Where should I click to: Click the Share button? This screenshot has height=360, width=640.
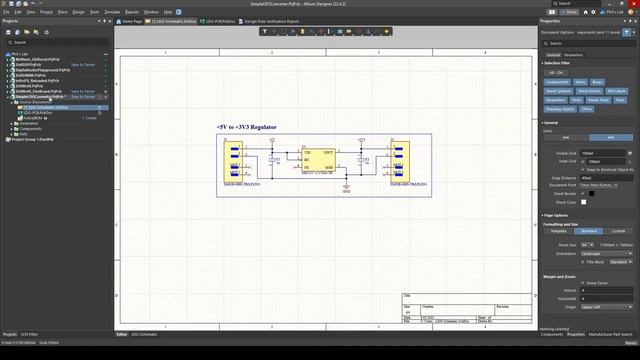[x=569, y=12]
